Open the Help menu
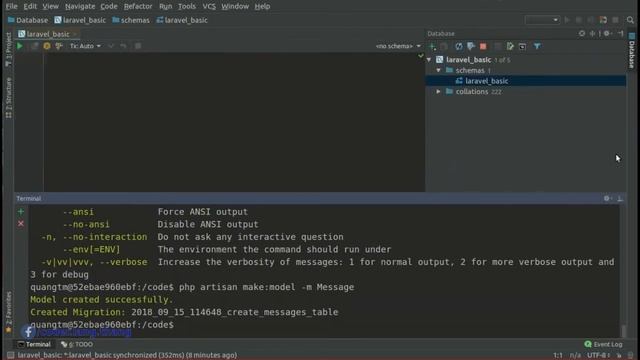 pos(262,7)
